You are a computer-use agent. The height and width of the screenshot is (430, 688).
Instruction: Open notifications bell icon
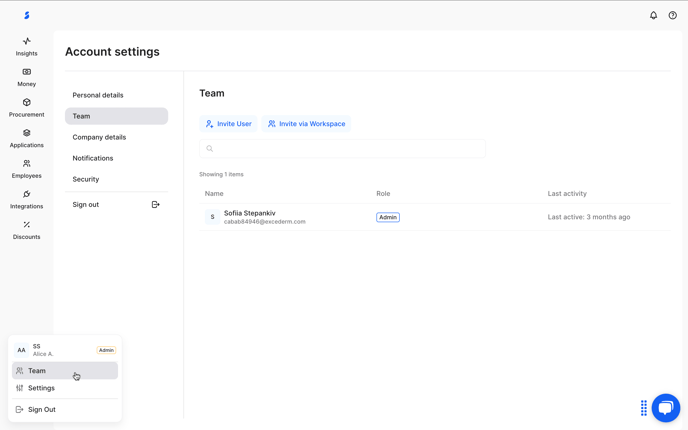click(653, 15)
